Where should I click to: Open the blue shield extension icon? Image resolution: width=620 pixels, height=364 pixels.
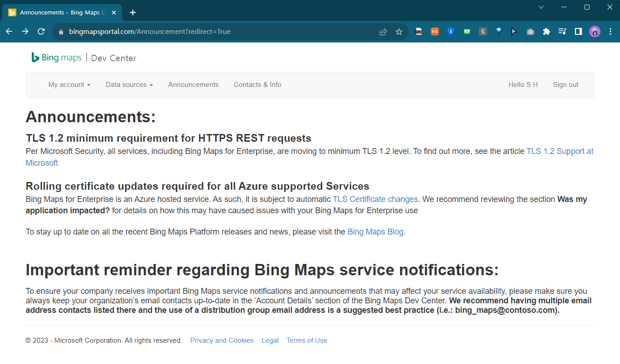[450, 32]
